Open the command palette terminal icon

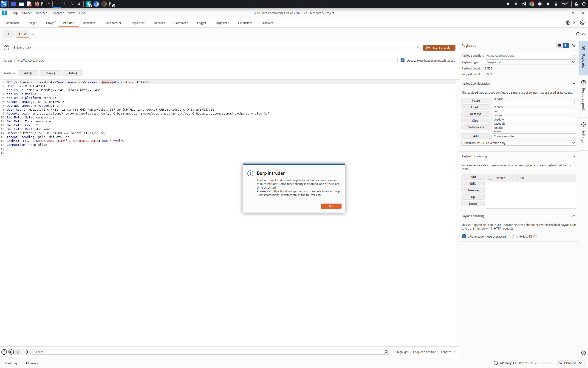(x=575, y=23)
